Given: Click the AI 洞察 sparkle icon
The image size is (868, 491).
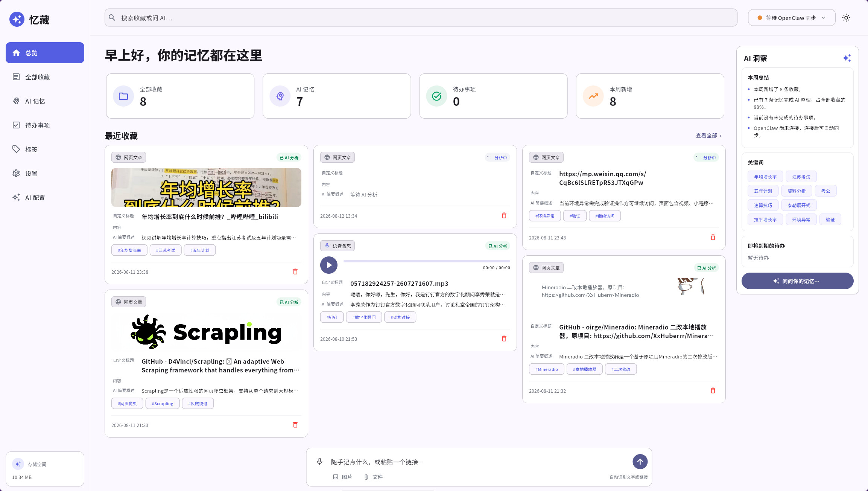Looking at the screenshot, I should coord(847,58).
